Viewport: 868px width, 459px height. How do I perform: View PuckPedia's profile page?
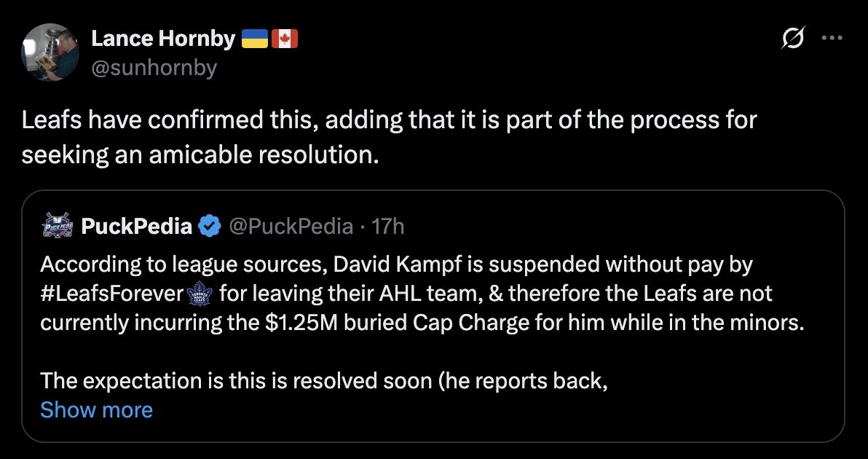[136, 226]
